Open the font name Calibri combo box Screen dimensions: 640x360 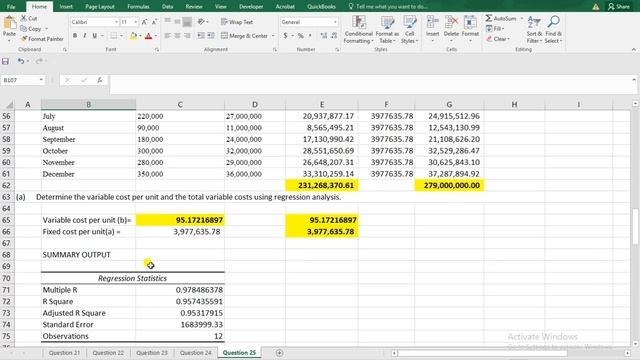pos(94,22)
